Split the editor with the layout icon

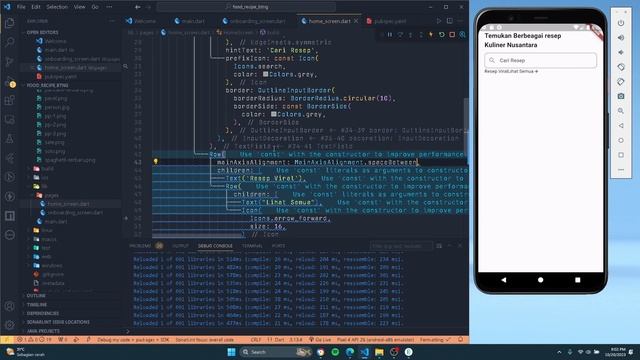point(449,21)
